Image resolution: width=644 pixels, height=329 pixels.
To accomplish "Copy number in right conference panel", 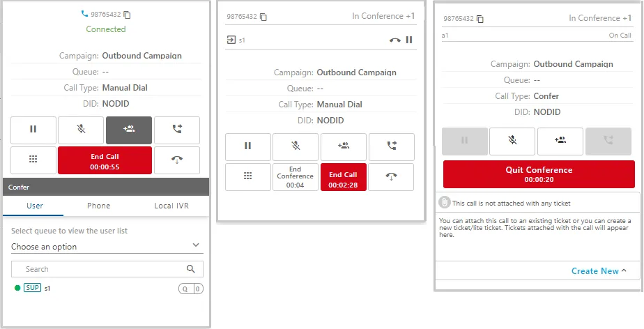I will tap(480, 19).
